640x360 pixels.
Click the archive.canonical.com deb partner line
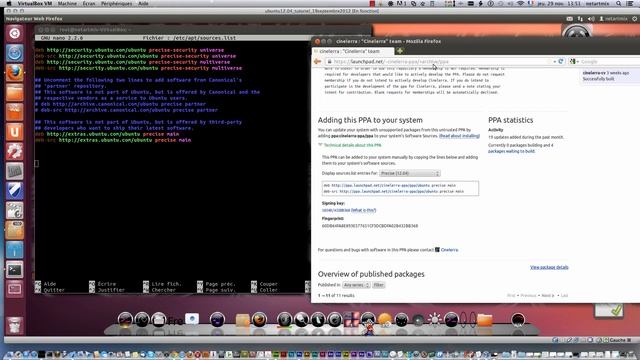tap(120, 104)
